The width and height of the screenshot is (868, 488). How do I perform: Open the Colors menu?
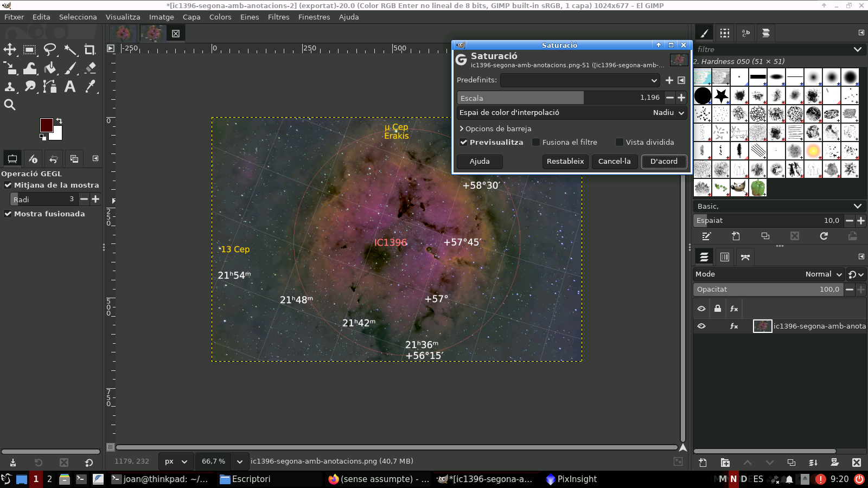pos(220,17)
